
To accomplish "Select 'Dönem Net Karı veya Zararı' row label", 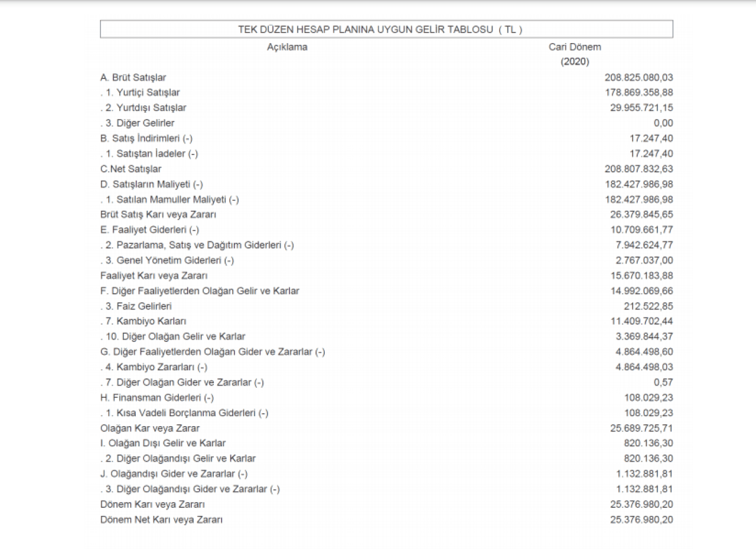I will [162, 519].
